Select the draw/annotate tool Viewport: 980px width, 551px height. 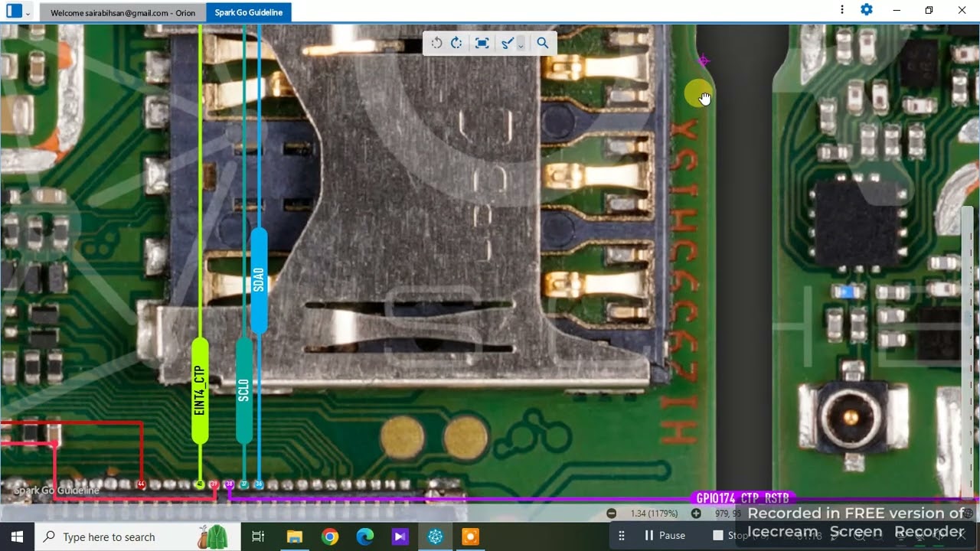click(x=507, y=43)
